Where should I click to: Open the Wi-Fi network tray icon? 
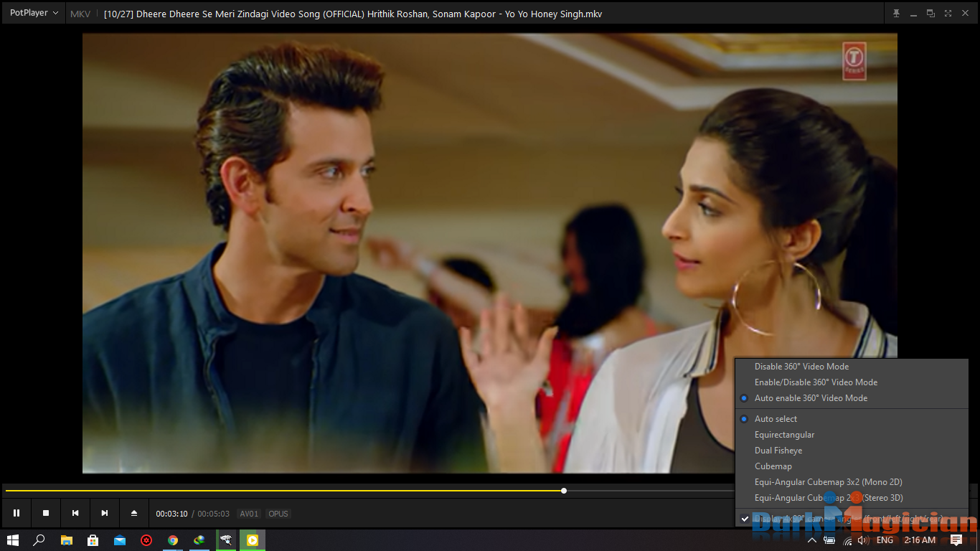(847, 540)
